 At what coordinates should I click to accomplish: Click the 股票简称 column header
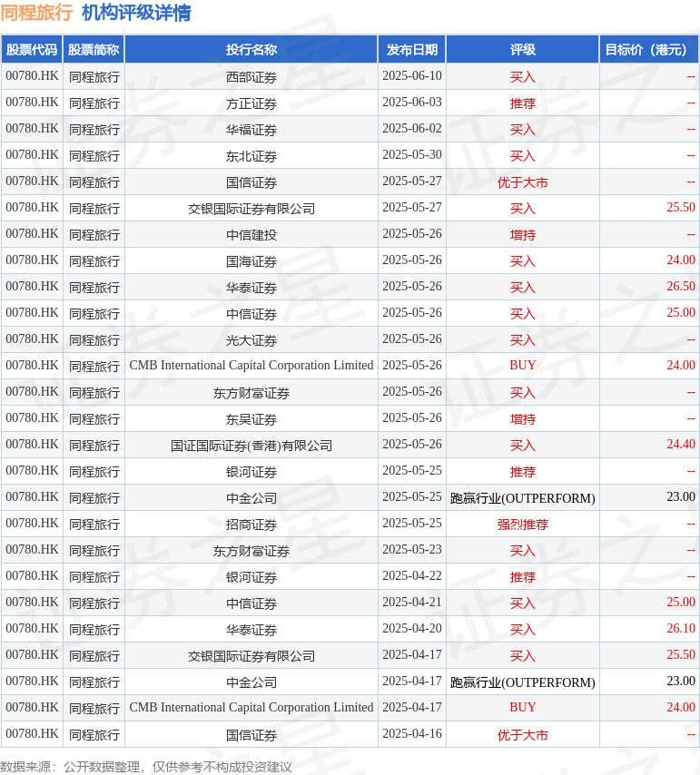coord(94,49)
